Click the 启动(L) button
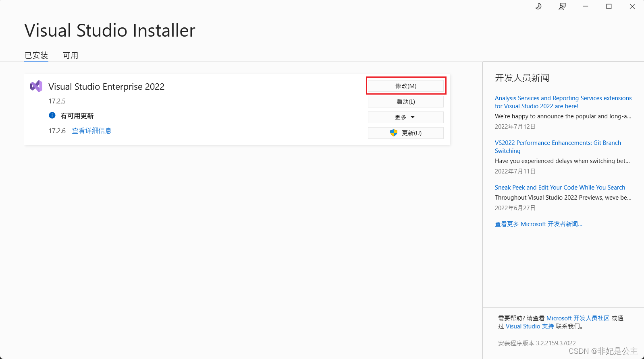 (x=406, y=101)
